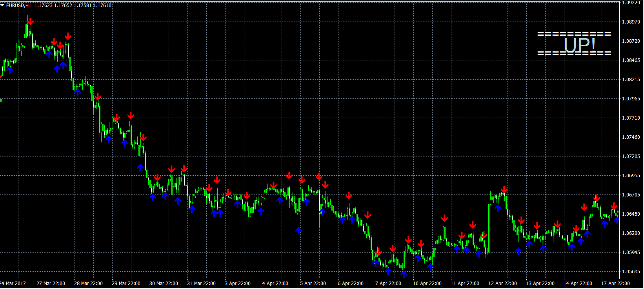
Task: Click the 13 Apr 22:00 time label
Action: [540, 284]
